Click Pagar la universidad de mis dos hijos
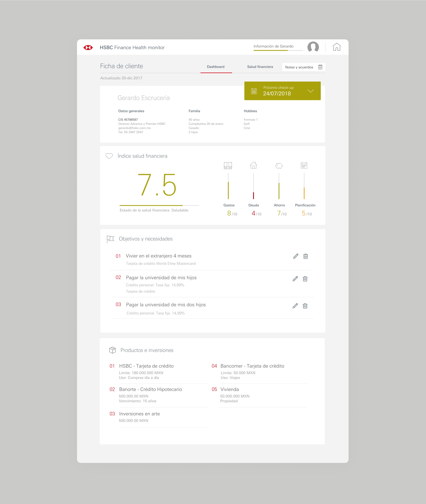This screenshot has height=504, width=426. pos(166,305)
